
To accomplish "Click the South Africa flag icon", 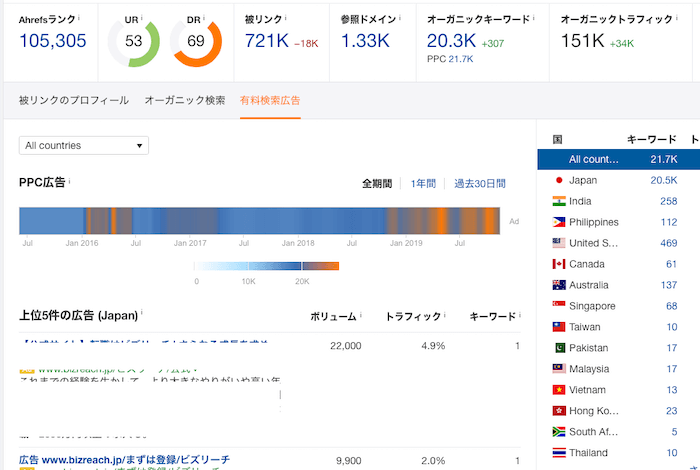I will point(559,432).
